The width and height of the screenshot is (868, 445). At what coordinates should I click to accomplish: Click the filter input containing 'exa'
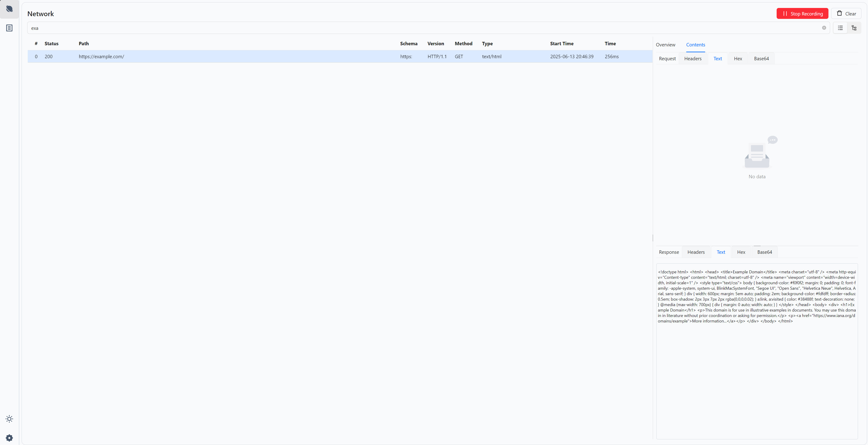404,28
